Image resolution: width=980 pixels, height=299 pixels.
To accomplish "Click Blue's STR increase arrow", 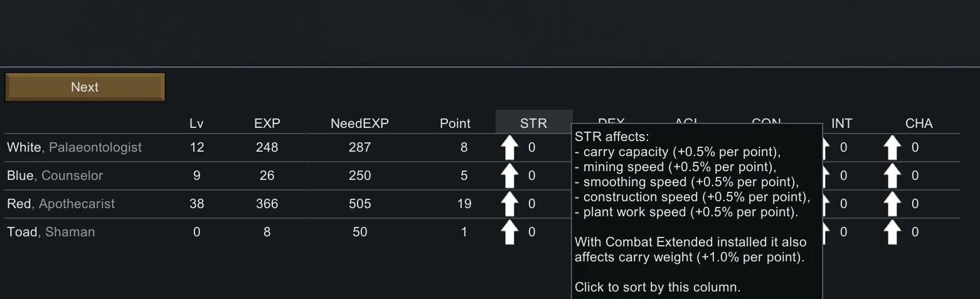I will [509, 176].
